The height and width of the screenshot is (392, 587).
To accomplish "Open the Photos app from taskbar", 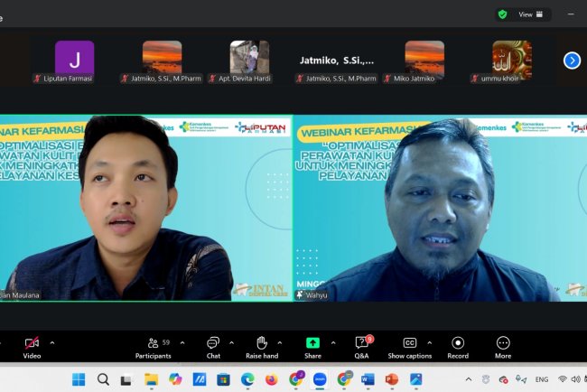I will [x=416, y=379].
